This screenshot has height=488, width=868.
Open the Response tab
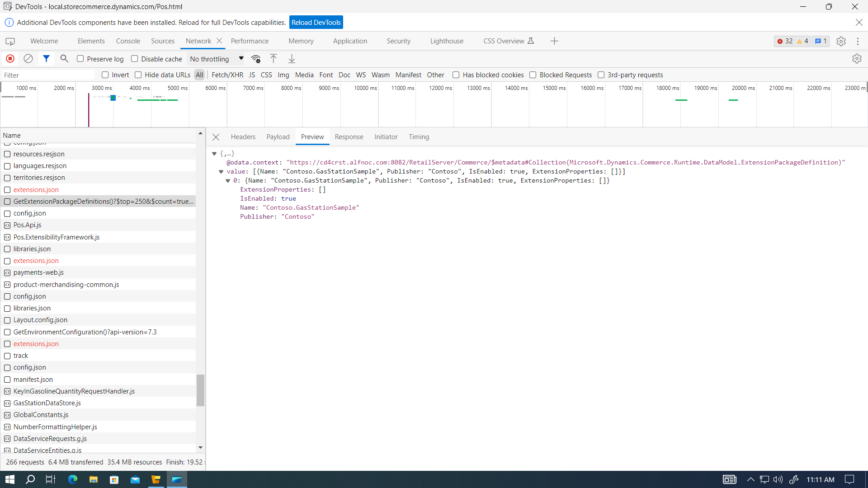349,136
